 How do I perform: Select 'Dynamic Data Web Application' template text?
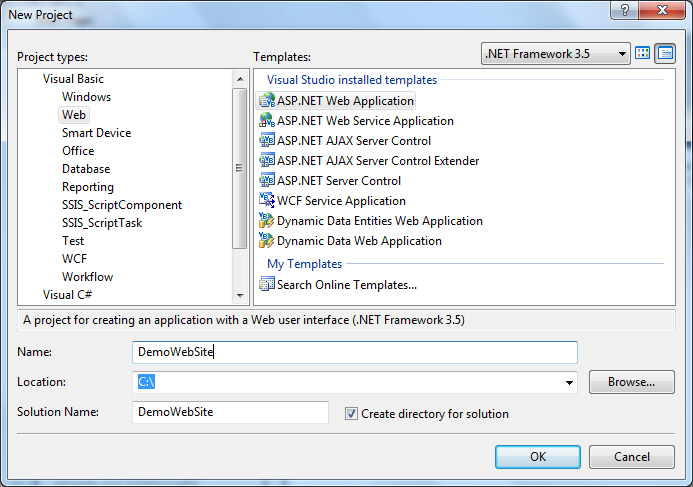(359, 241)
